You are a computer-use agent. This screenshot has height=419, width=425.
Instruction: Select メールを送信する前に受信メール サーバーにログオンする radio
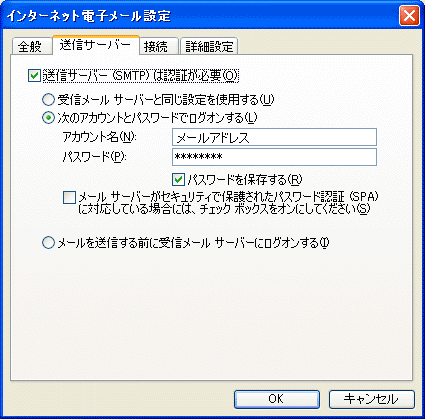[x=48, y=243]
